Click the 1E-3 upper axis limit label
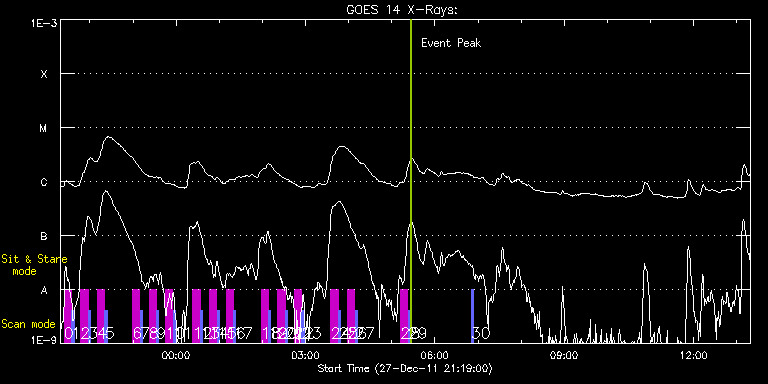Viewport: 768px width, 384px height. [45, 23]
